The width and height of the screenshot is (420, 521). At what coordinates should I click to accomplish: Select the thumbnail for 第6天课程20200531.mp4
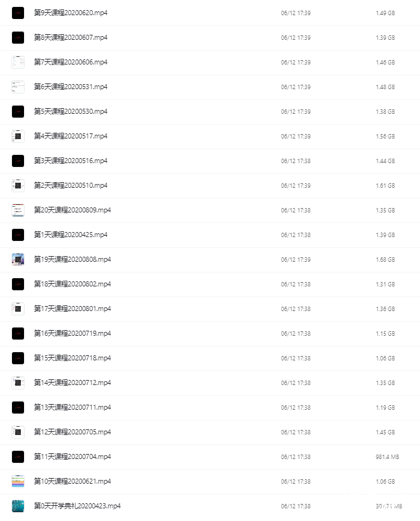(x=18, y=87)
